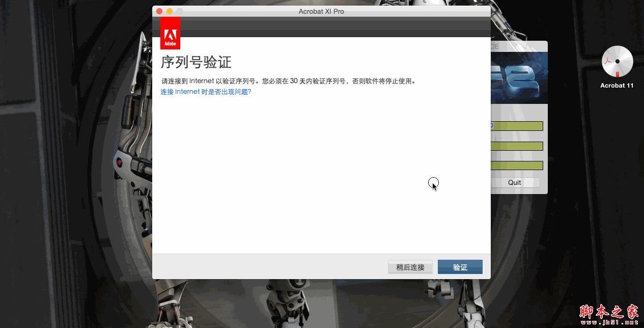Click the text 请连接到 Internet 以验证序列号

(x=208, y=81)
